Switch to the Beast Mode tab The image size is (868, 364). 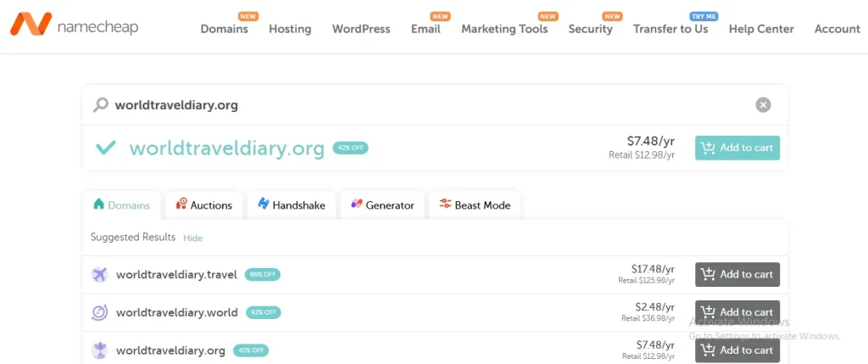coord(475,205)
